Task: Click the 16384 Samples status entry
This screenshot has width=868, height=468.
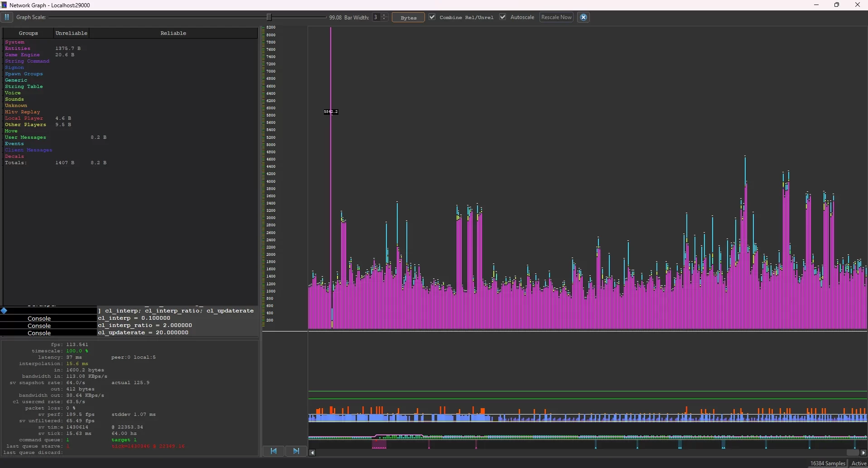Action: pos(828,463)
